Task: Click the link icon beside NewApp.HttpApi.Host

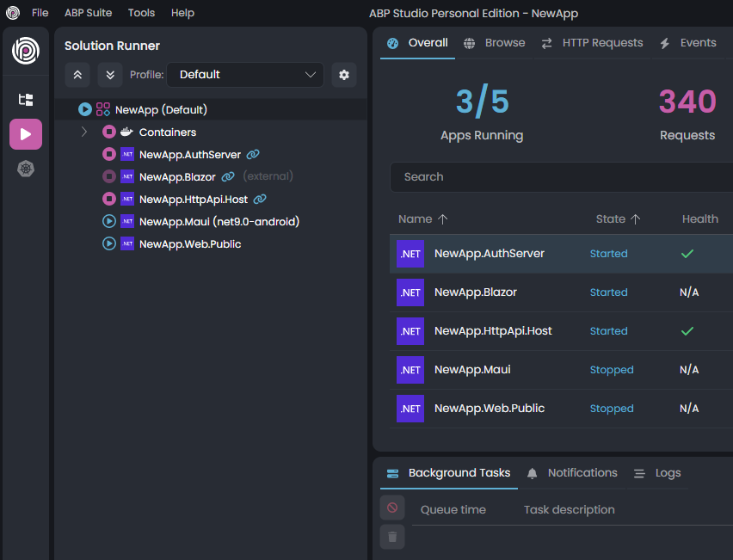Action: [x=260, y=200]
